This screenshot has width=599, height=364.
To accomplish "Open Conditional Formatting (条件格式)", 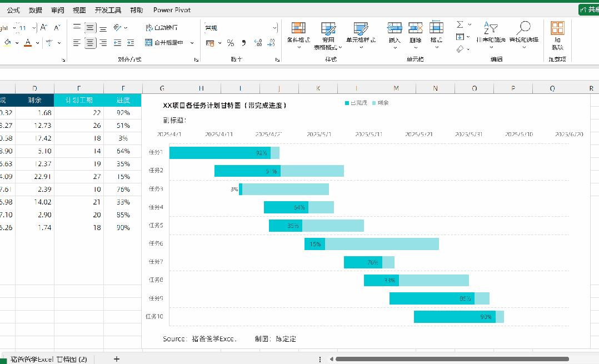I will click(298, 36).
